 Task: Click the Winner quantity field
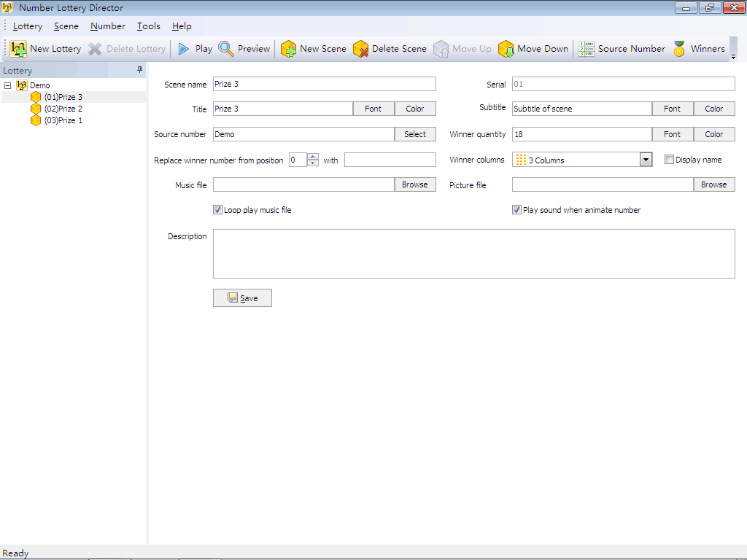(581, 134)
